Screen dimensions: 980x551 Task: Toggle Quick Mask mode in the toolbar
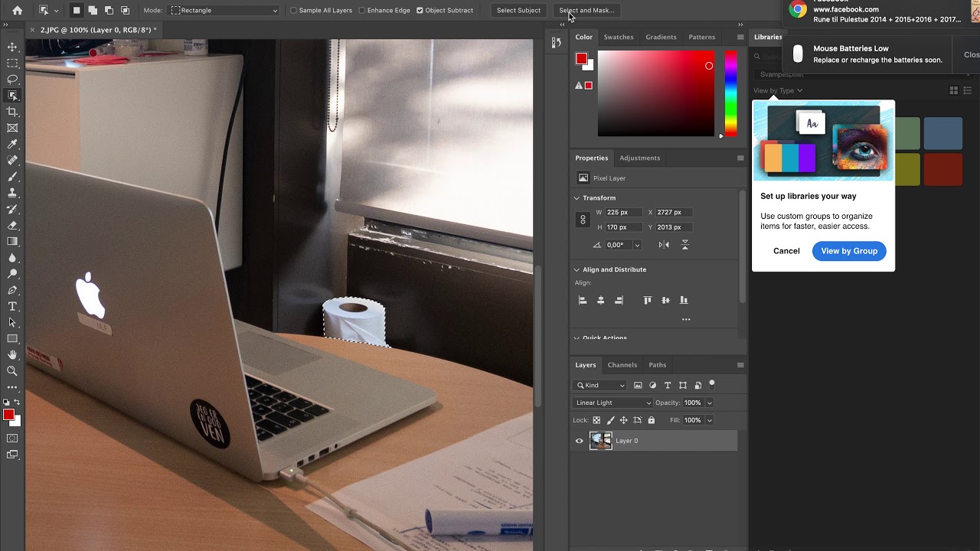(x=12, y=439)
